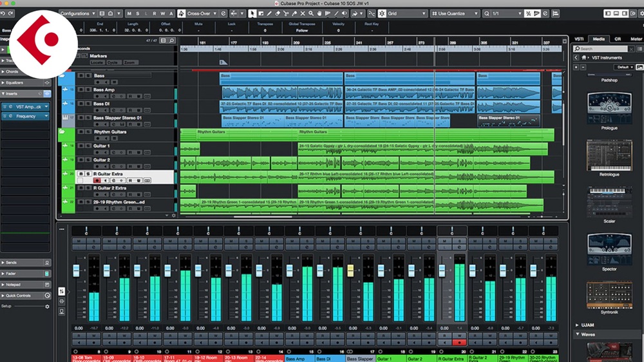
Task: Select the Play speaker tool
Action: [344, 14]
